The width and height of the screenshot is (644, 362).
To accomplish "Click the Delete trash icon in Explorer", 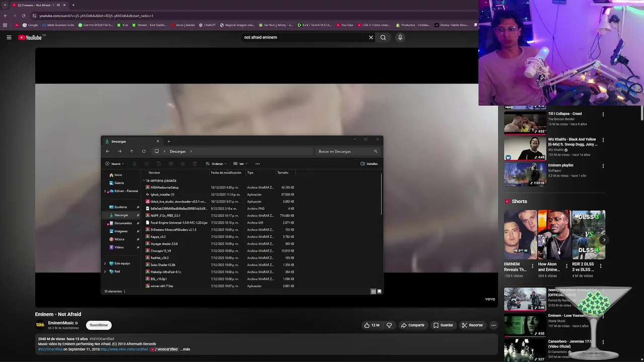I will pyautogui.click(x=195, y=164).
